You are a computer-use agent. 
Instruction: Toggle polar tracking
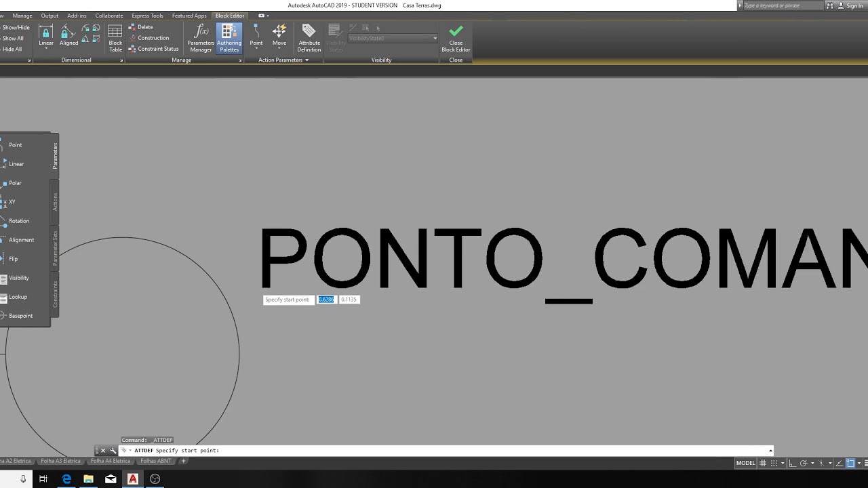pyautogui.click(x=804, y=464)
